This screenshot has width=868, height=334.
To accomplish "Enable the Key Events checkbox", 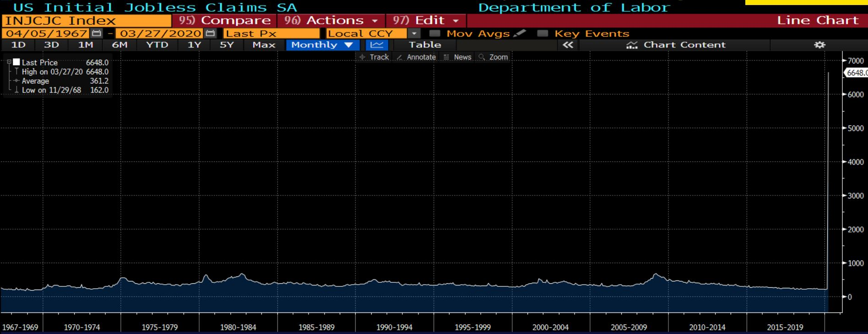I will 542,33.
